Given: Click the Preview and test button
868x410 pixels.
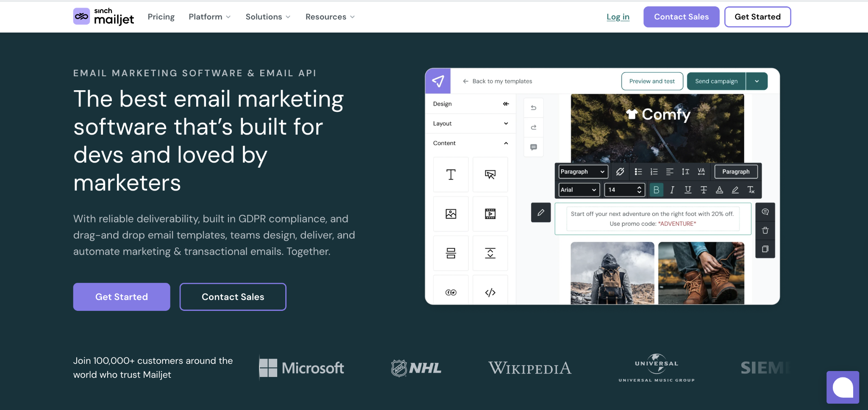Looking at the screenshot, I should click(651, 81).
